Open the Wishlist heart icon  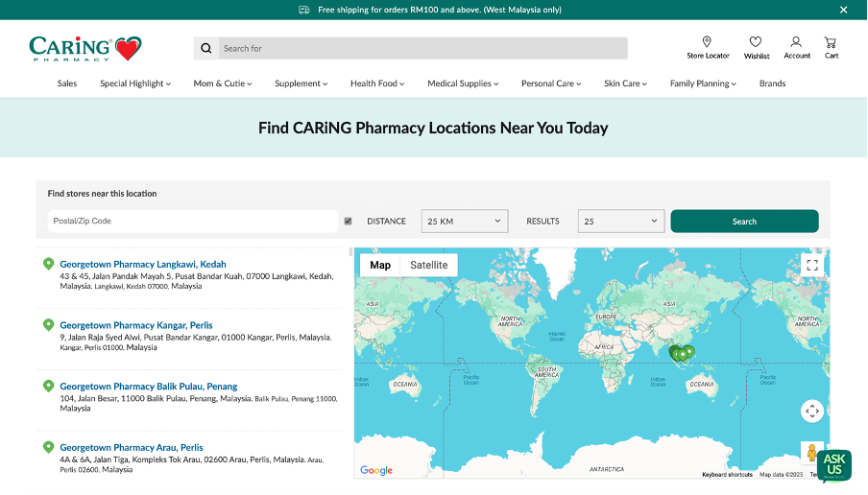(x=756, y=42)
